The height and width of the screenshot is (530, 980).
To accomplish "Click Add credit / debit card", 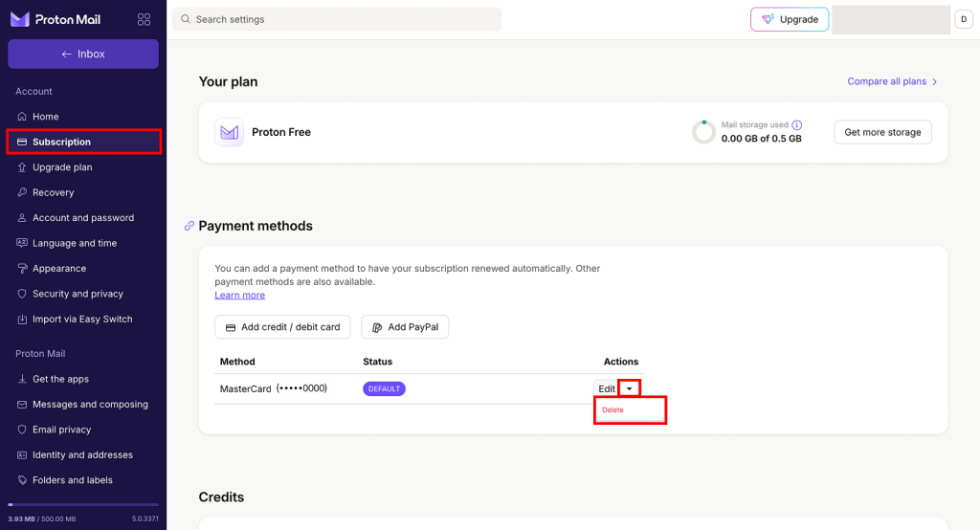I will click(283, 327).
